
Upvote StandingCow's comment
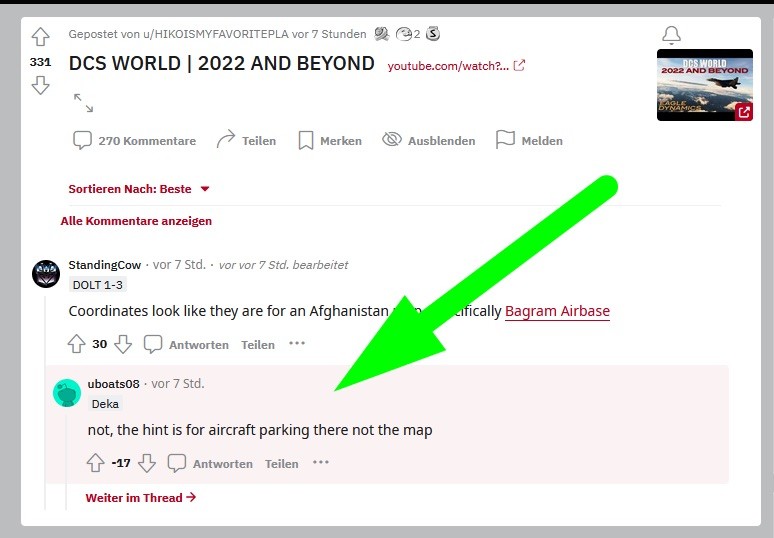tap(77, 344)
